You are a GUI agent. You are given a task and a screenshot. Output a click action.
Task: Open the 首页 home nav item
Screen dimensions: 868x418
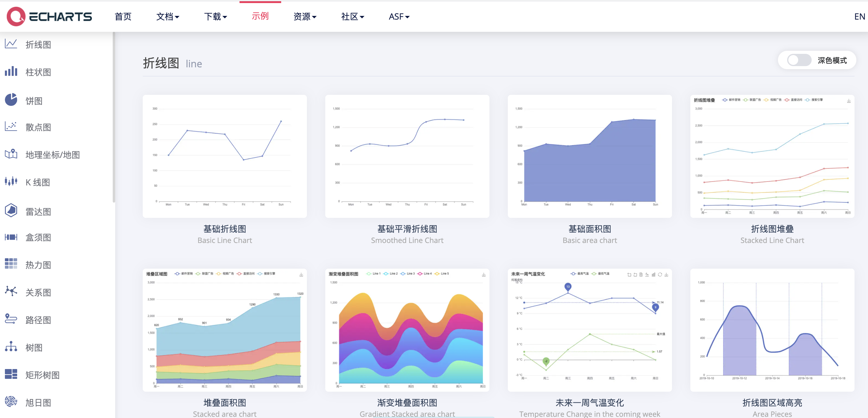pos(123,17)
